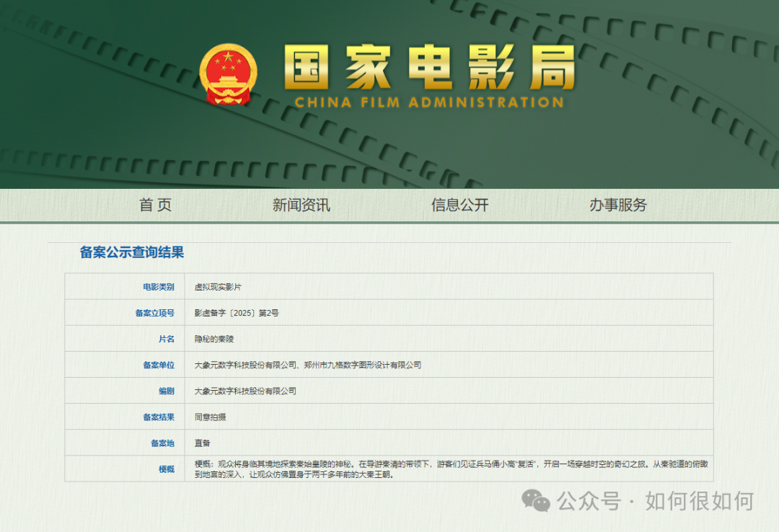This screenshot has height=532, width=779.
Task: Click the 虚拟现实影片 category value
Action: (218, 287)
